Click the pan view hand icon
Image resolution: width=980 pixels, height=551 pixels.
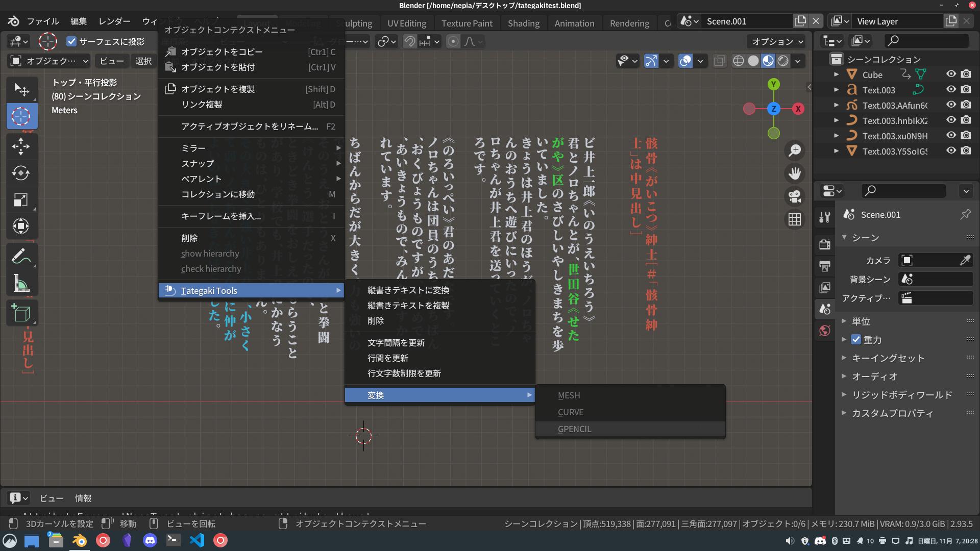pos(795,173)
